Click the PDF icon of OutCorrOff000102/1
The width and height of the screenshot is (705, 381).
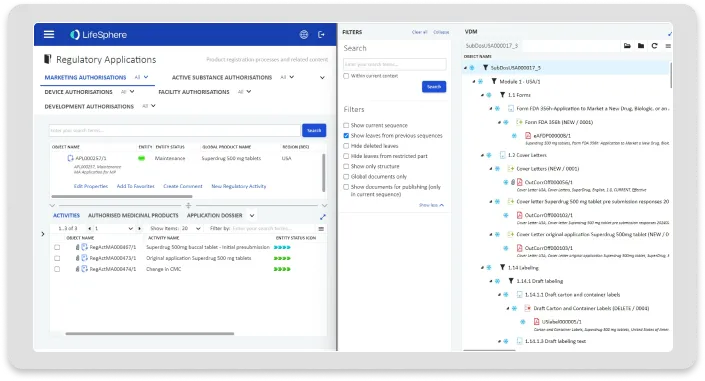tap(519, 215)
